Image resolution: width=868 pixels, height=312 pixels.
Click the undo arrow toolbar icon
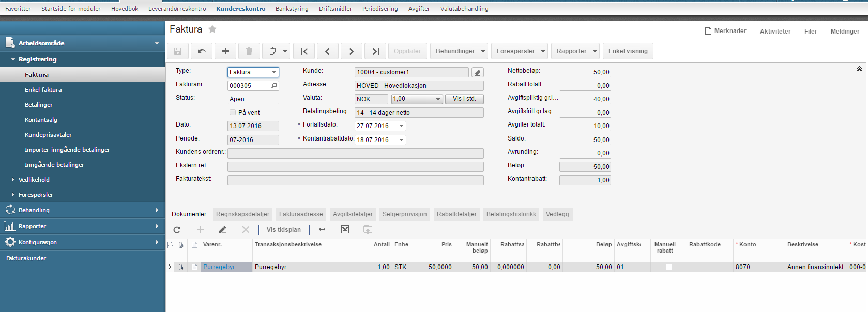click(202, 51)
